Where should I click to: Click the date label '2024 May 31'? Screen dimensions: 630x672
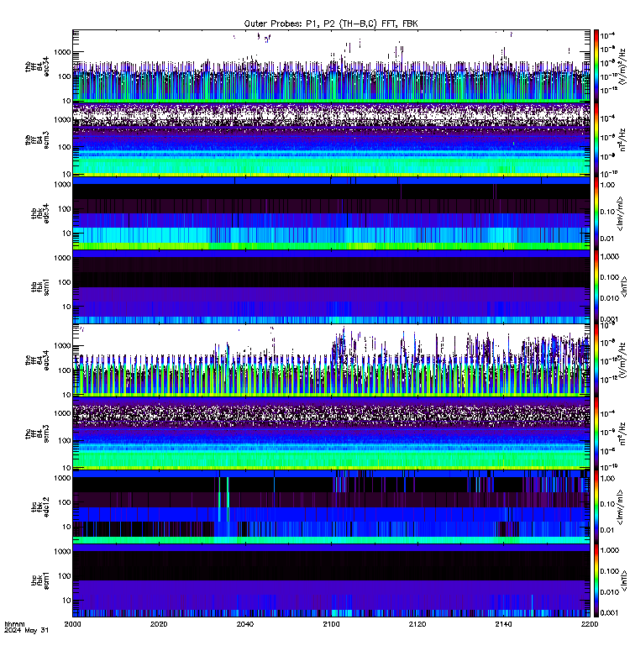[x=27, y=631]
